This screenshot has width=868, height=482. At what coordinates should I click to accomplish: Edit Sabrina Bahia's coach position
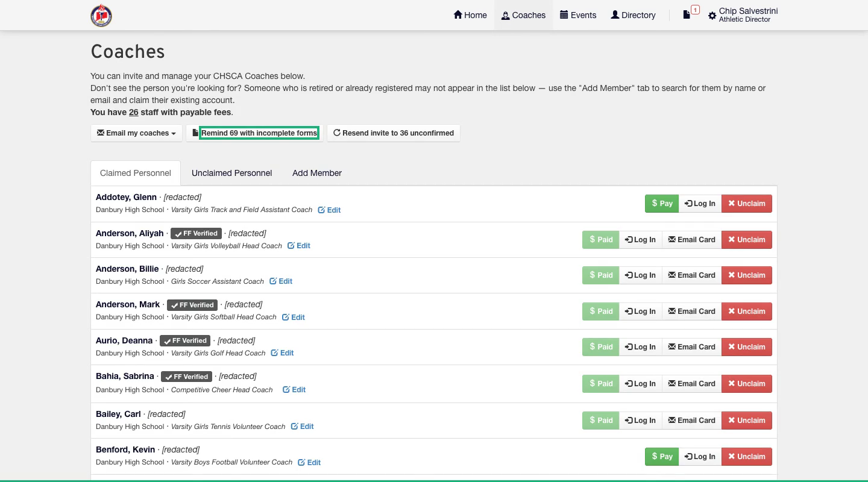[294, 390]
